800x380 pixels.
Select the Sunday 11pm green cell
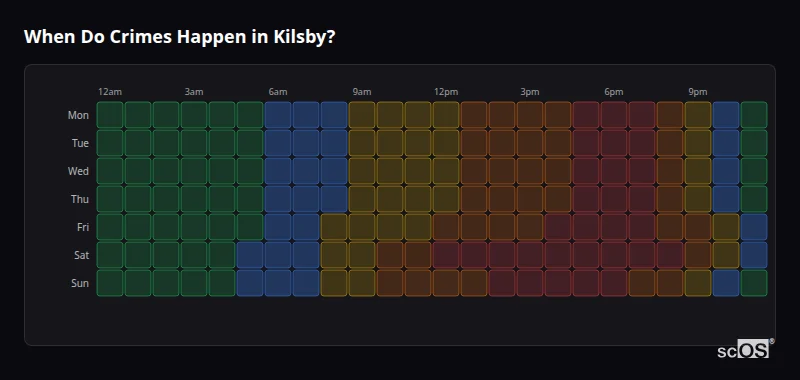754,283
